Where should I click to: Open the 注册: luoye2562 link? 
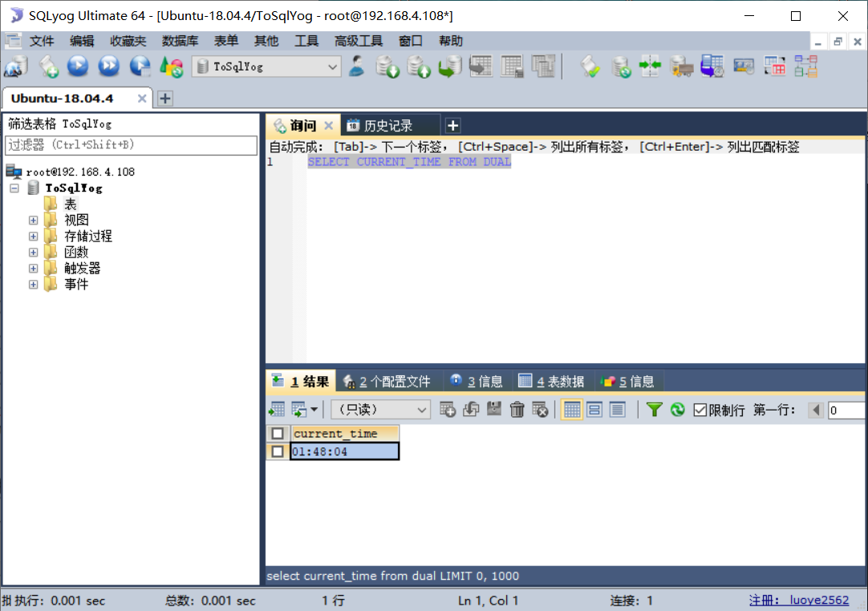799,601
